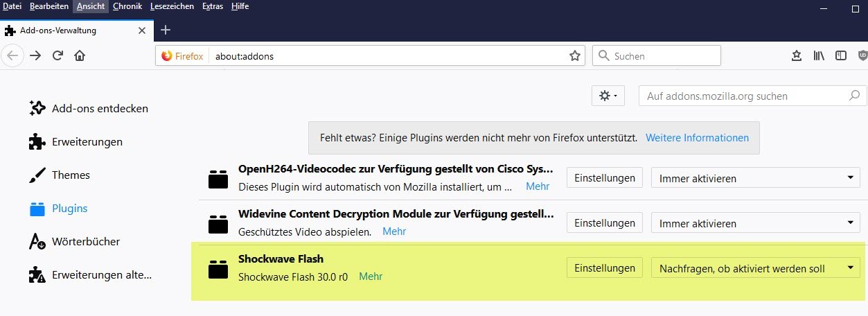The width and height of the screenshot is (868, 316).
Task: Open the gear tools dropdown for add-ons
Action: tap(608, 96)
